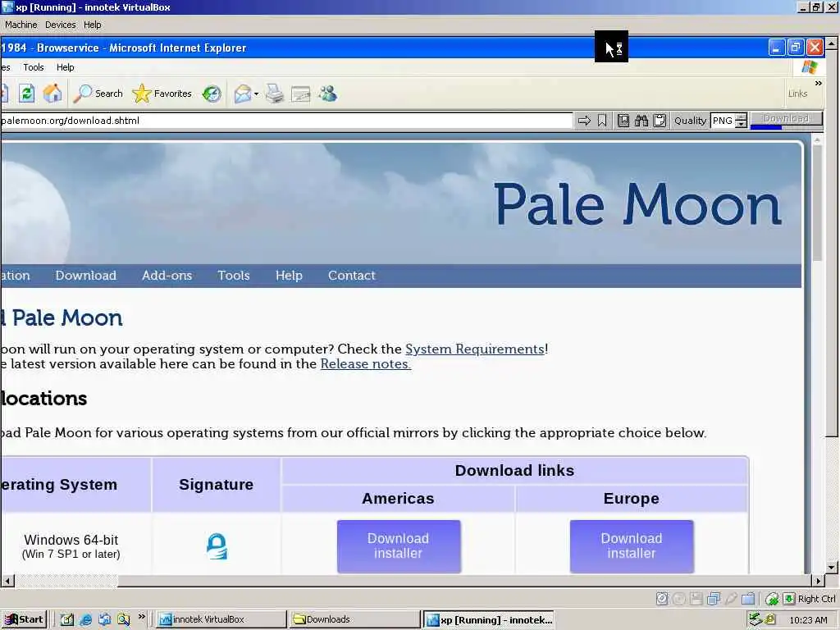Click the Right Ctrl host key label
Screen dimensions: 840x630
[x=816, y=599]
